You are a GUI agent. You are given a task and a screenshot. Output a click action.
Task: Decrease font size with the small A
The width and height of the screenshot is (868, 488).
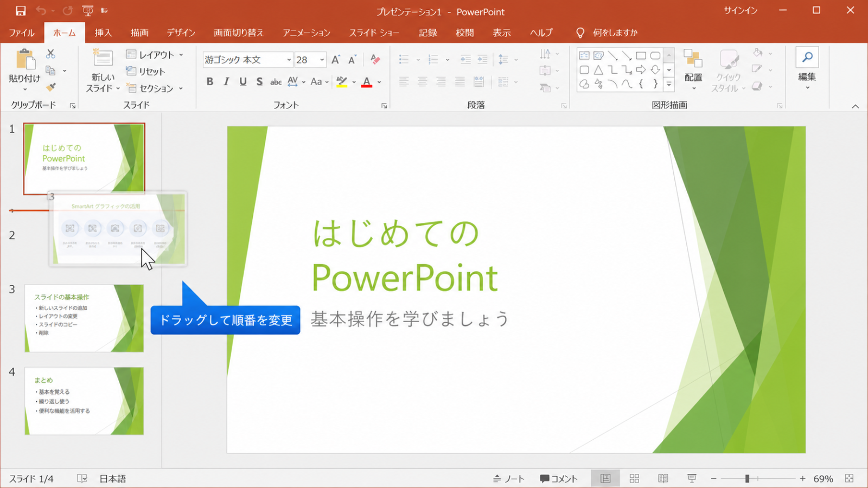pyautogui.click(x=353, y=60)
